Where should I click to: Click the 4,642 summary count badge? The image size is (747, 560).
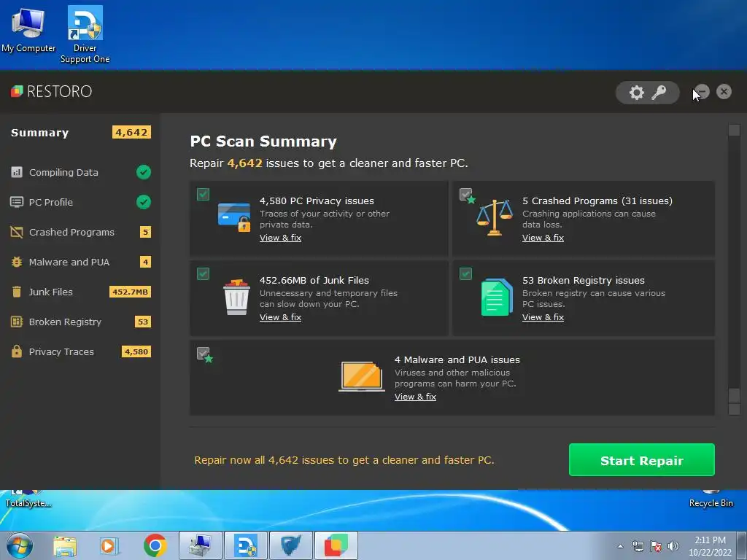click(131, 133)
